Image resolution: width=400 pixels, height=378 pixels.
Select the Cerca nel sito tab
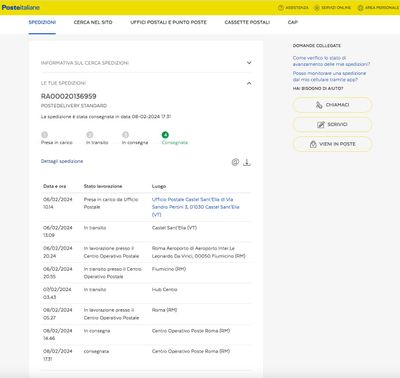(x=93, y=22)
